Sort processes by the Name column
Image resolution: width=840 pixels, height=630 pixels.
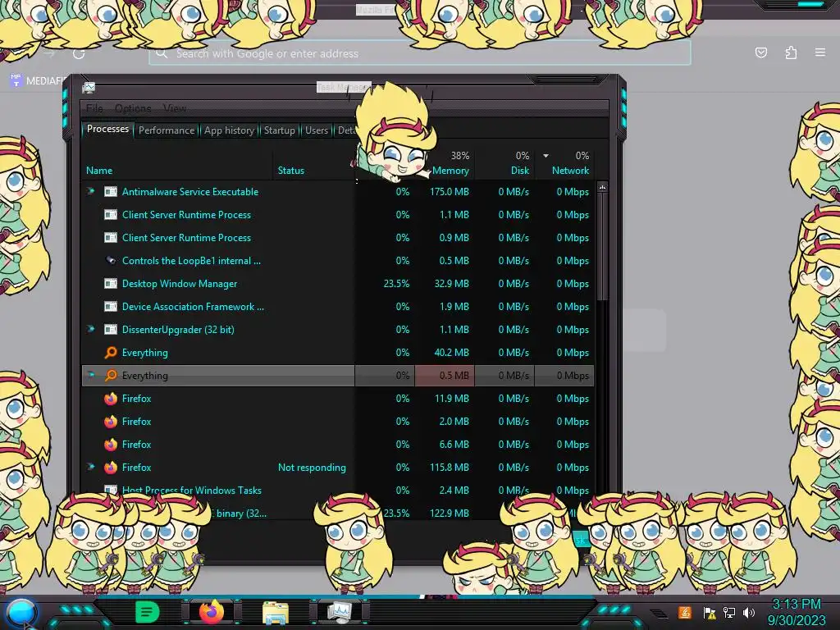99,171
